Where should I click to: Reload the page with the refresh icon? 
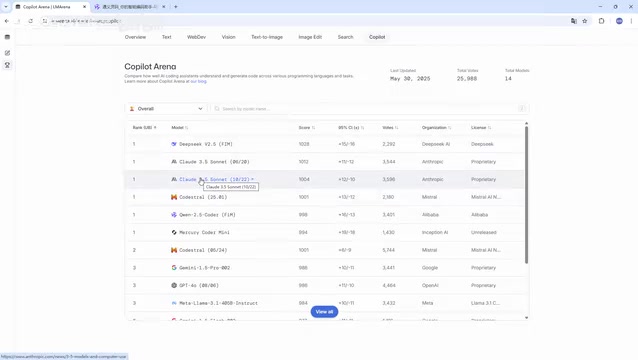[x=31, y=21]
